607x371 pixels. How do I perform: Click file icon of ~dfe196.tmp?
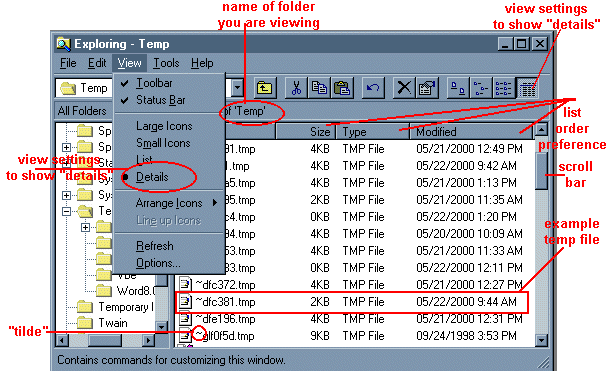(x=185, y=319)
